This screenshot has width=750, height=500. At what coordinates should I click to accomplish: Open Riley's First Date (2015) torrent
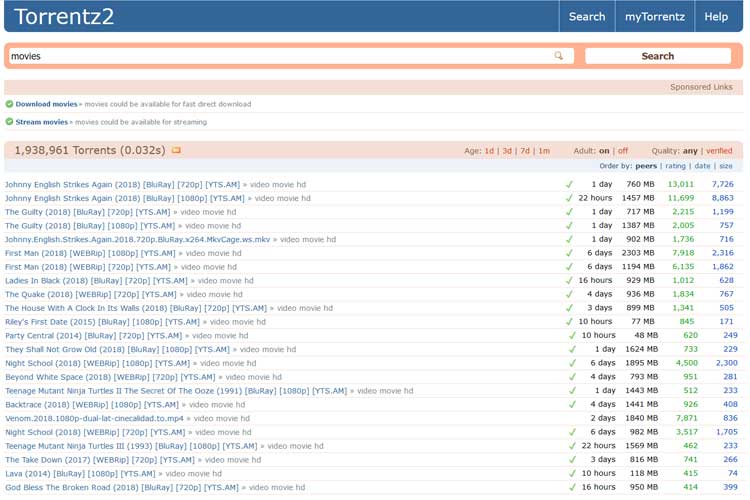tap(102, 322)
